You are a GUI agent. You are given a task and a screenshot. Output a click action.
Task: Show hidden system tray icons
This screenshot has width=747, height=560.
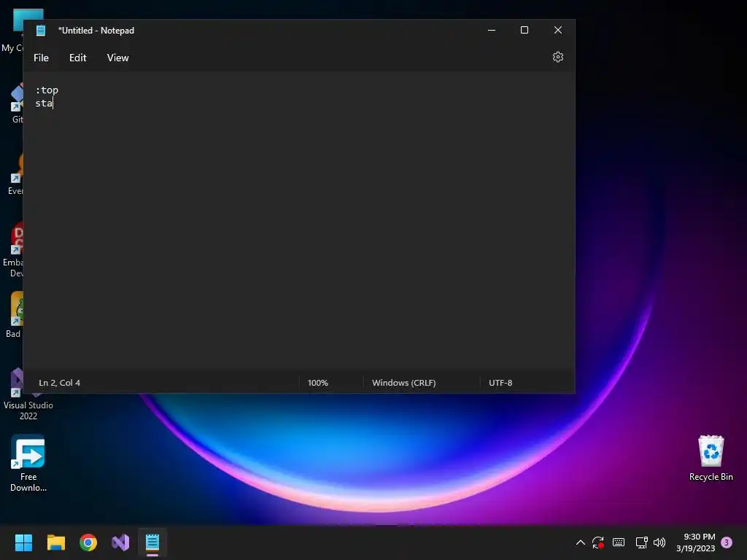tap(580, 542)
